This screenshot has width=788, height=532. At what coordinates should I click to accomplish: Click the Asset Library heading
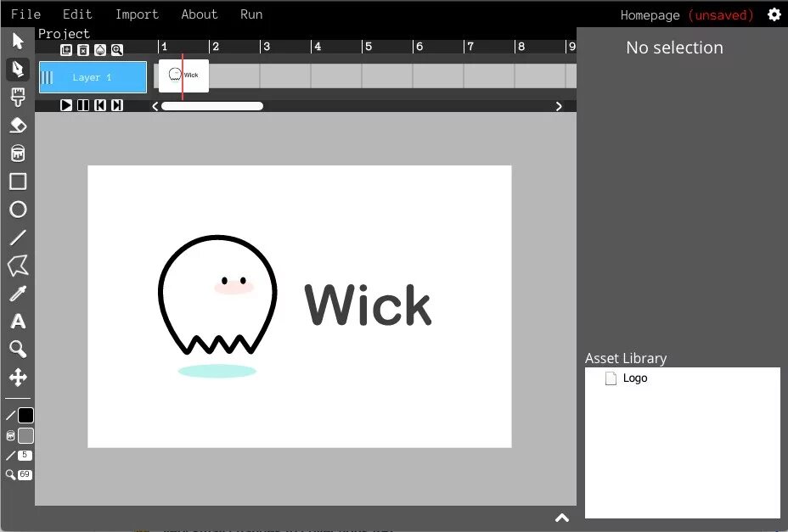tap(626, 358)
